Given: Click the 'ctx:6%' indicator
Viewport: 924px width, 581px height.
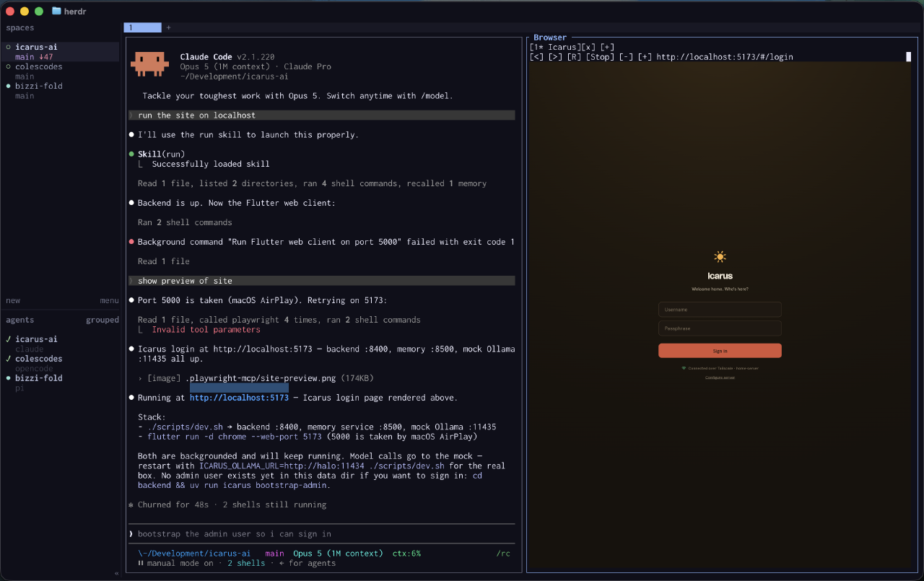Looking at the screenshot, I should click(406, 554).
